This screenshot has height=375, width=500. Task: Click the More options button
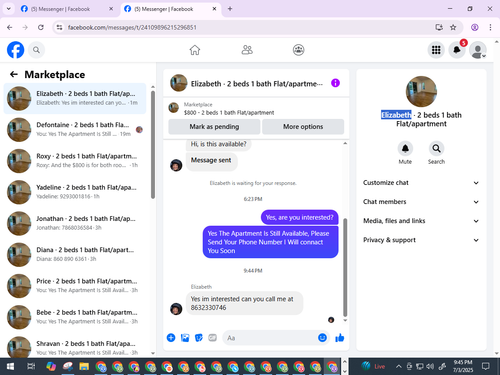coord(303,127)
